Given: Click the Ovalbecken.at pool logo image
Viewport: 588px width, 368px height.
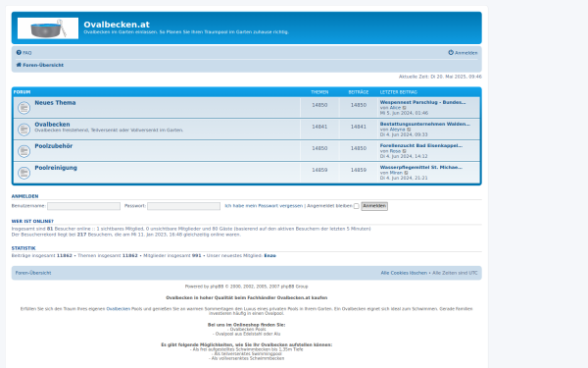Looking at the screenshot, I should tap(48, 28).
